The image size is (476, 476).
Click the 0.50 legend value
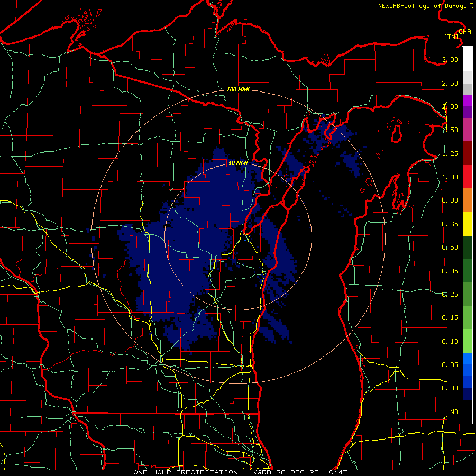coord(450,248)
